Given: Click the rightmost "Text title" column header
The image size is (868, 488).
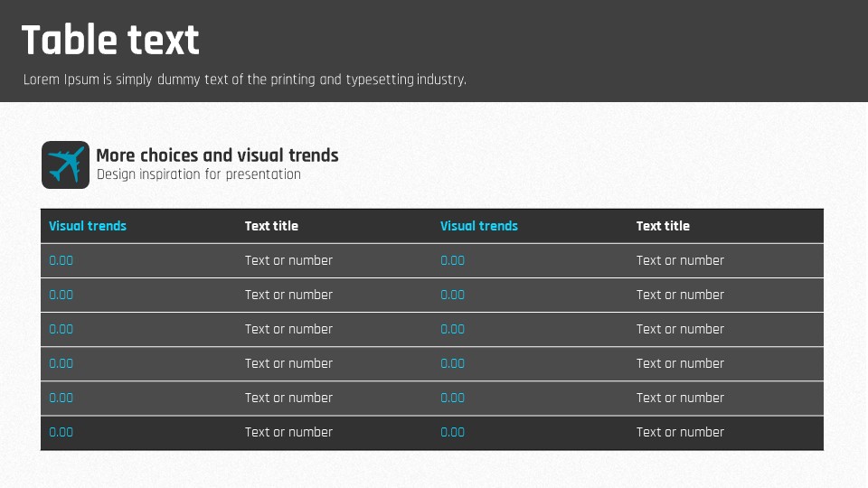Looking at the screenshot, I should click(x=663, y=226).
